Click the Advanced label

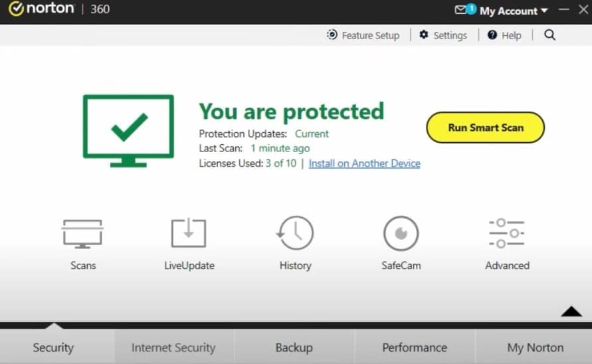pyautogui.click(x=507, y=266)
